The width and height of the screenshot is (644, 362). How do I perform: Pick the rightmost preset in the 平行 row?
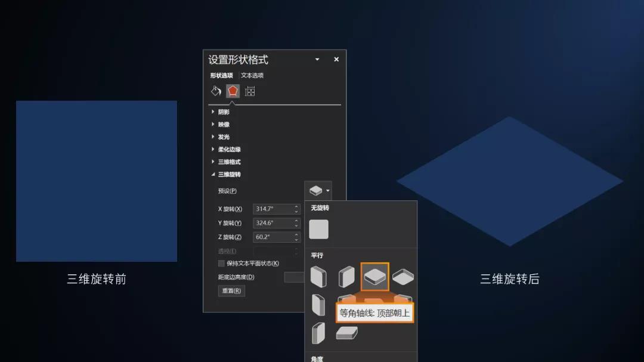click(402, 275)
